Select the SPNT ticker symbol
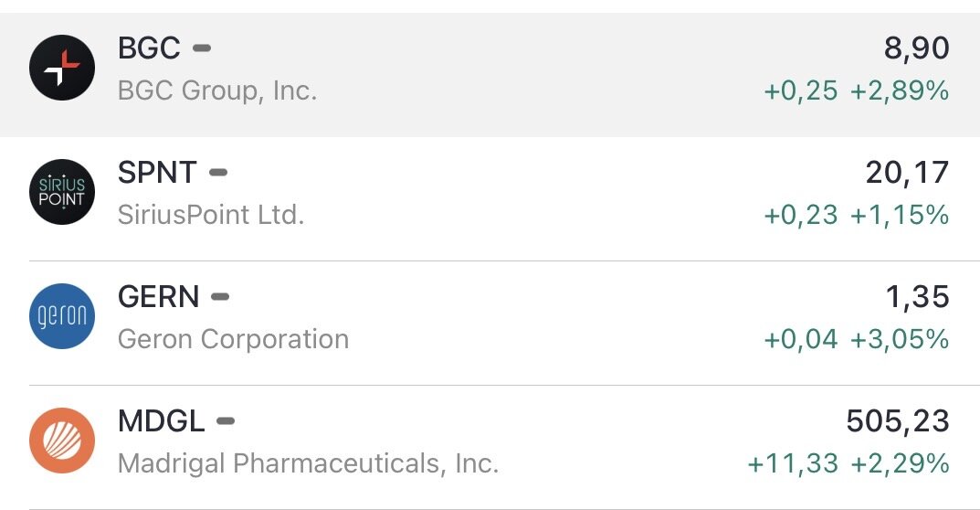 coord(157,173)
